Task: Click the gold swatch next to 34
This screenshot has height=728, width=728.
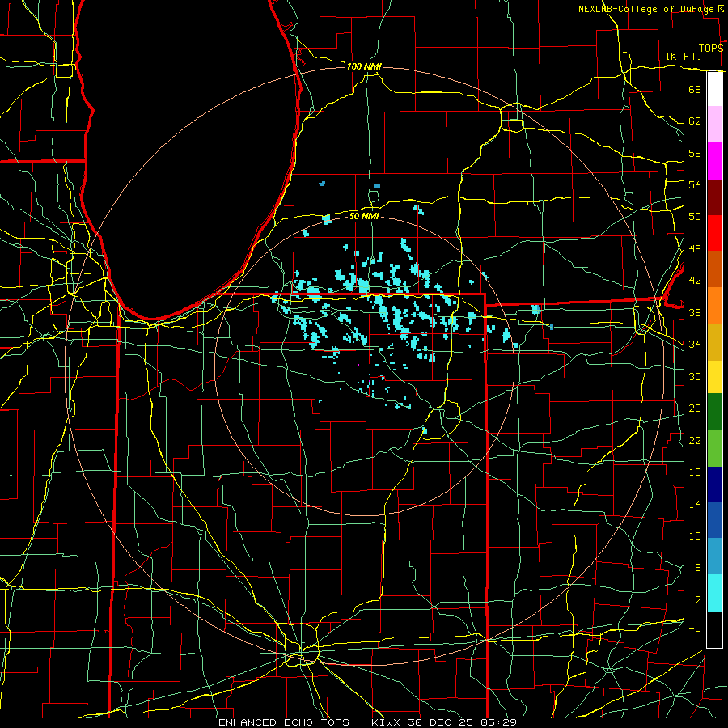Action: (x=714, y=341)
